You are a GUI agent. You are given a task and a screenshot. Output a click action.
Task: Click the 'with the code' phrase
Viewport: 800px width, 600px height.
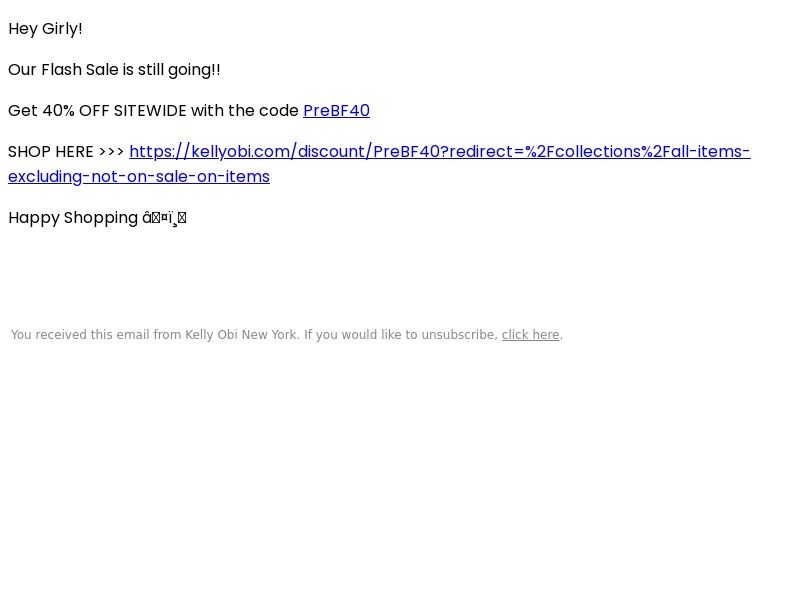tap(245, 111)
